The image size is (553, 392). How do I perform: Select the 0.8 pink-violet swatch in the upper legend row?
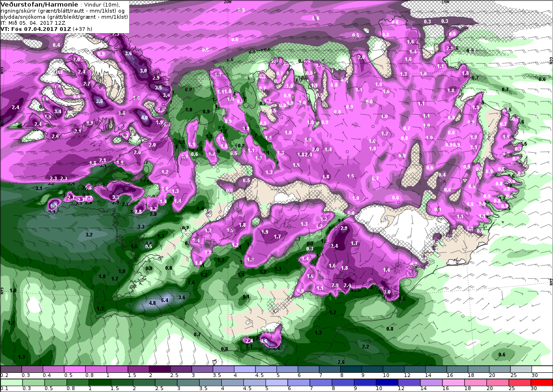point(96,369)
